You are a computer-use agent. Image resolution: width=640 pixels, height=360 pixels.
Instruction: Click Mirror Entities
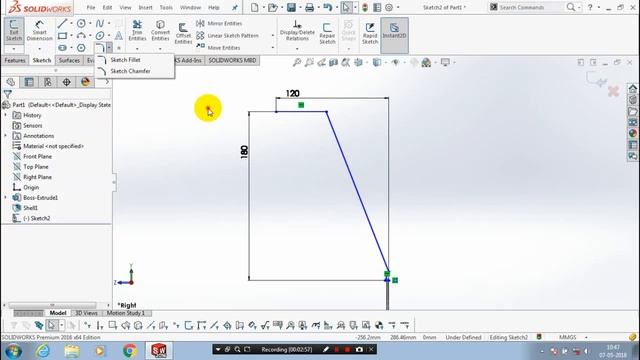[219, 24]
